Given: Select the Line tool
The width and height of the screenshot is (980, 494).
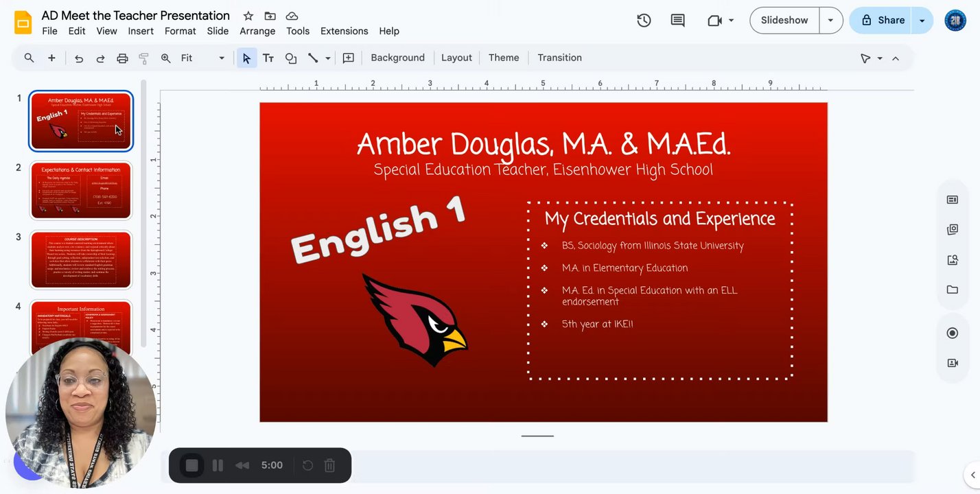Looking at the screenshot, I should point(313,58).
